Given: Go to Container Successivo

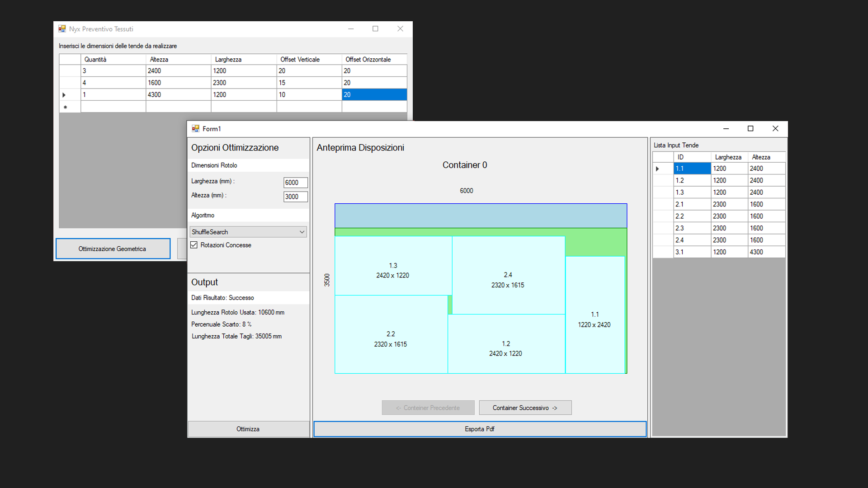Looking at the screenshot, I should (x=525, y=408).
